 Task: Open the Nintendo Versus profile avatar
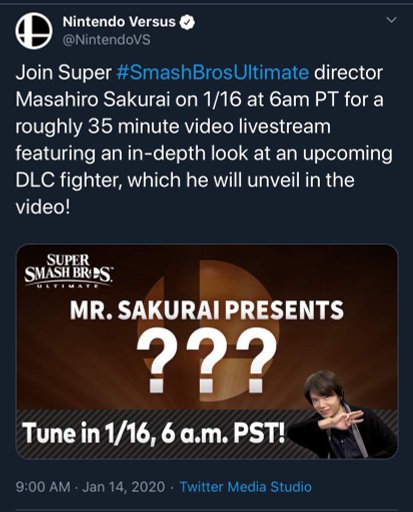click(34, 31)
